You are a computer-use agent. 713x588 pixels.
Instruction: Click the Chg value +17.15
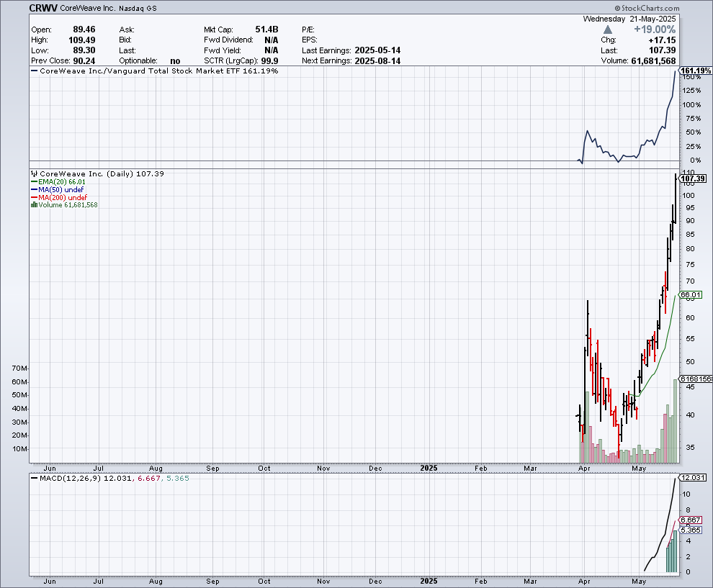(662, 40)
